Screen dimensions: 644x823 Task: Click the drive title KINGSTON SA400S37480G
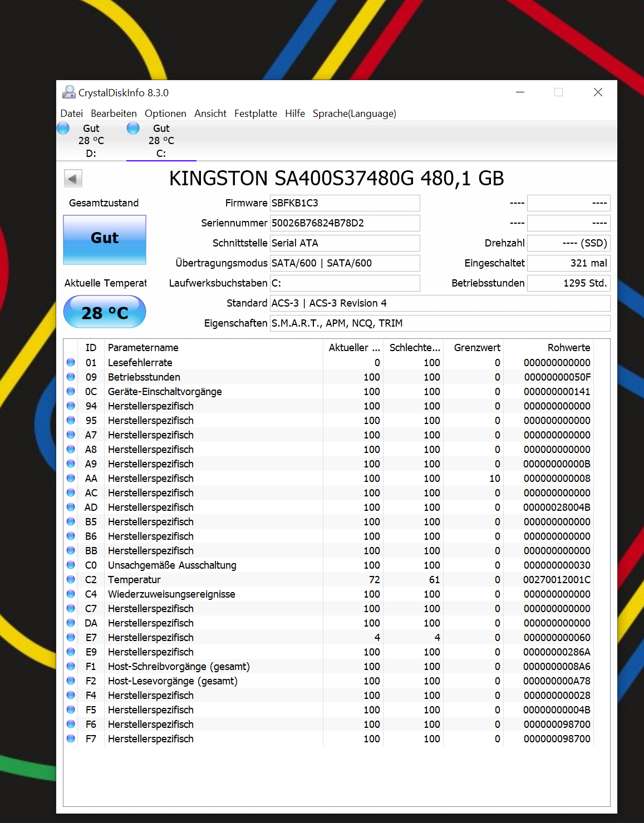(x=337, y=179)
